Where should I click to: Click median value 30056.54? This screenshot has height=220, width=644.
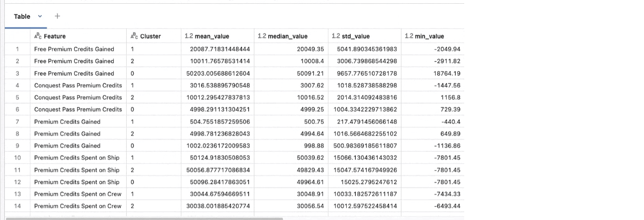coord(310,206)
